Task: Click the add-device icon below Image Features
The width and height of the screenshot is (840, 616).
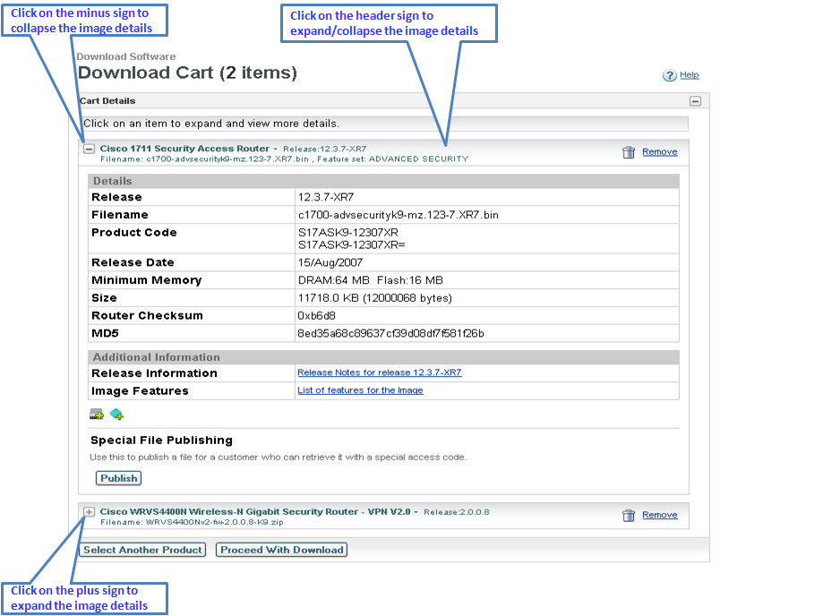Action: (97, 414)
